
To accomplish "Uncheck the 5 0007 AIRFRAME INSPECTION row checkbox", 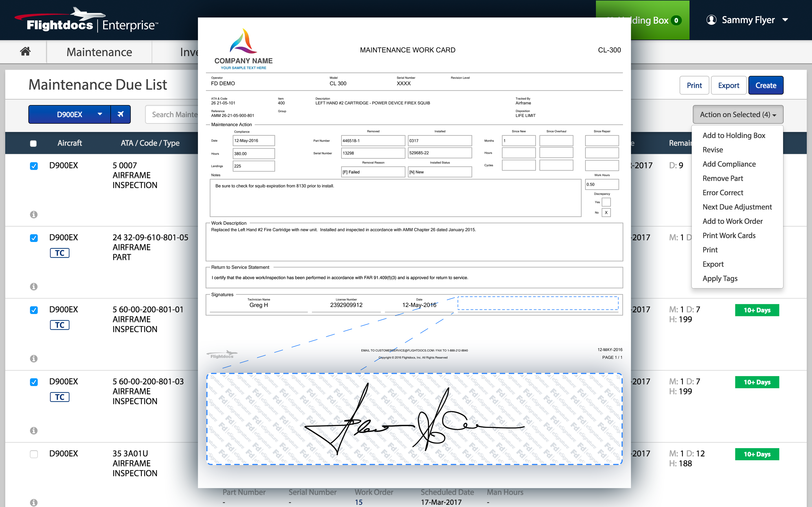I will click(x=34, y=166).
